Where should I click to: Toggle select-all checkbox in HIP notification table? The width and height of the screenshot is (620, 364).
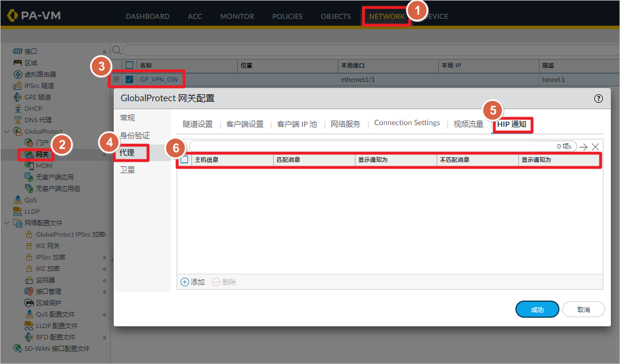point(184,159)
